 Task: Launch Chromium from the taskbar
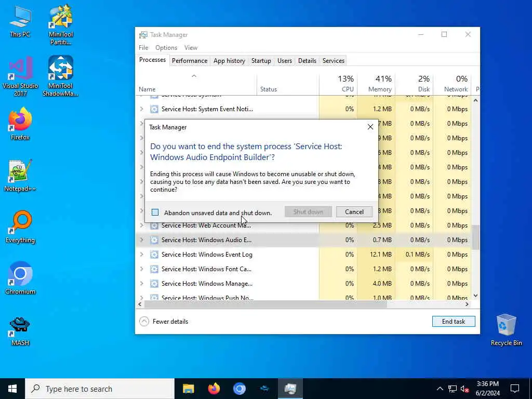tap(239, 389)
